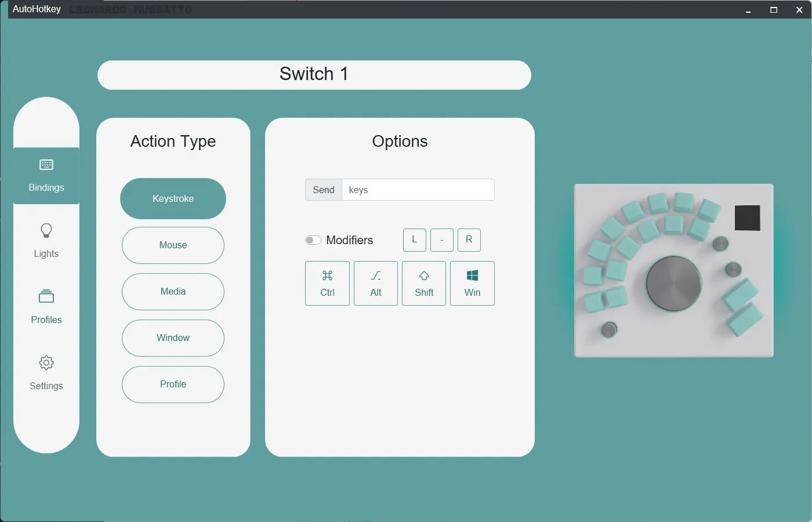
Task: Select the Profile action type
Action: [172, 384]
